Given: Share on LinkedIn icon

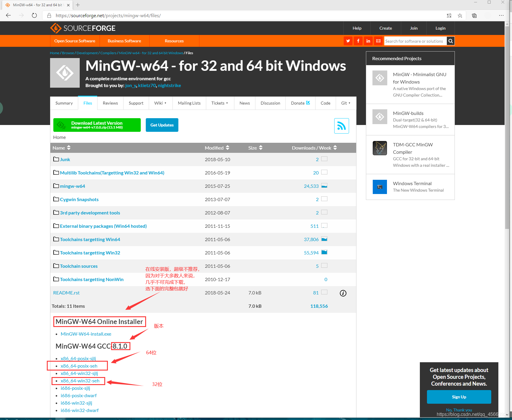Looking at the screenshot, I should point(368,41).
